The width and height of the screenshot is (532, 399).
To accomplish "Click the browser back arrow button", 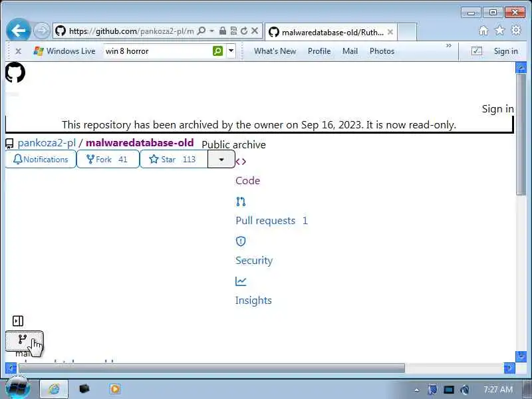I will point(19,31).
